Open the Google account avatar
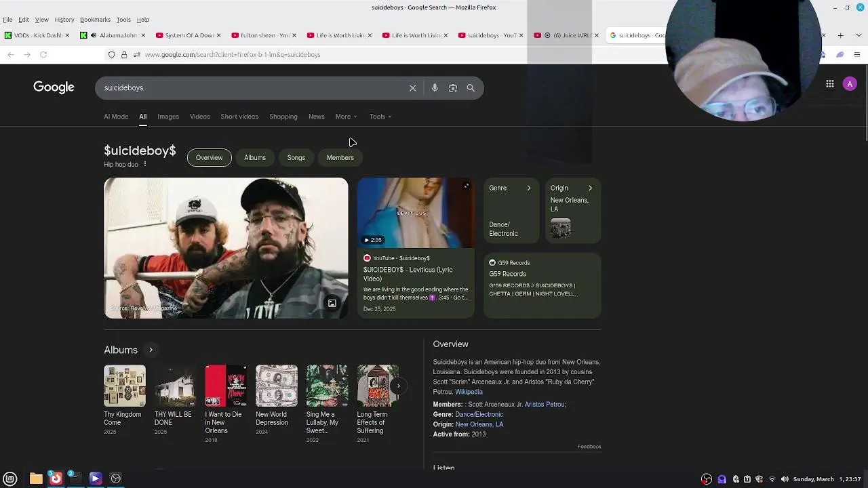This screenshot has height=488, width=868. point(850,83)
